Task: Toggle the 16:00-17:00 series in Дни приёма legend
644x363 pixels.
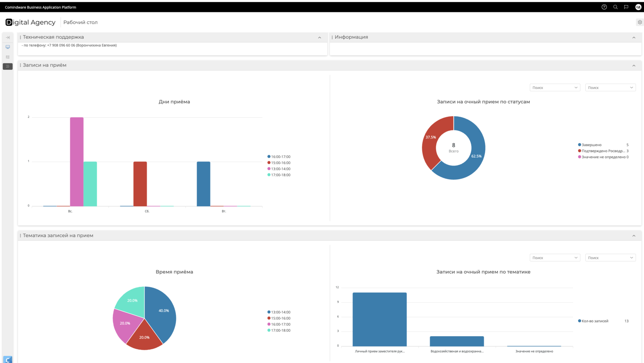Action: (279, 157)
